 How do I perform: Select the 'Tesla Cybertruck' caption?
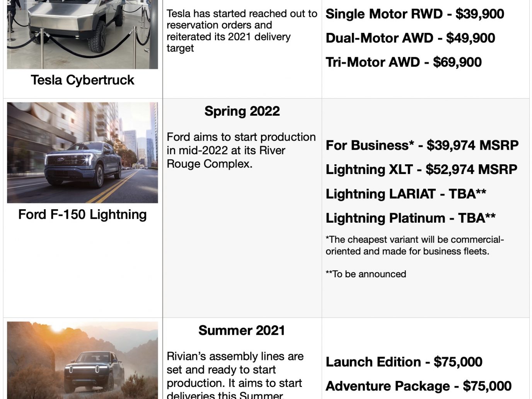pyautogui.click(x=82, y=80)
